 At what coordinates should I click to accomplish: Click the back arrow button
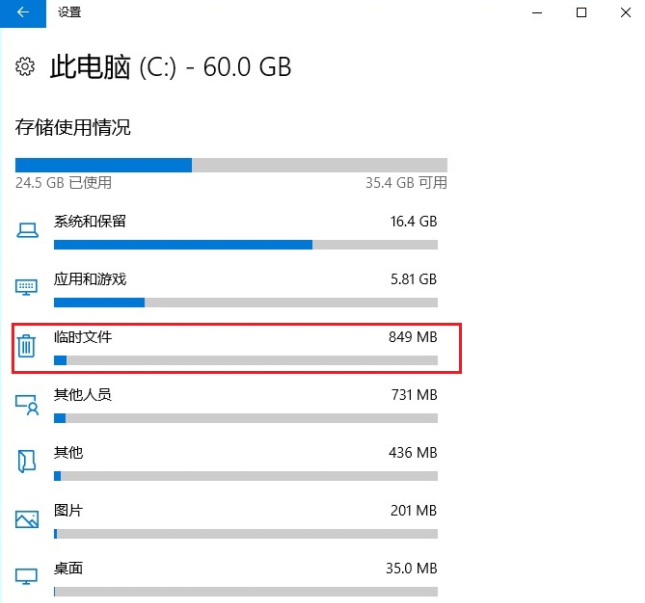(x=23, y=13)
